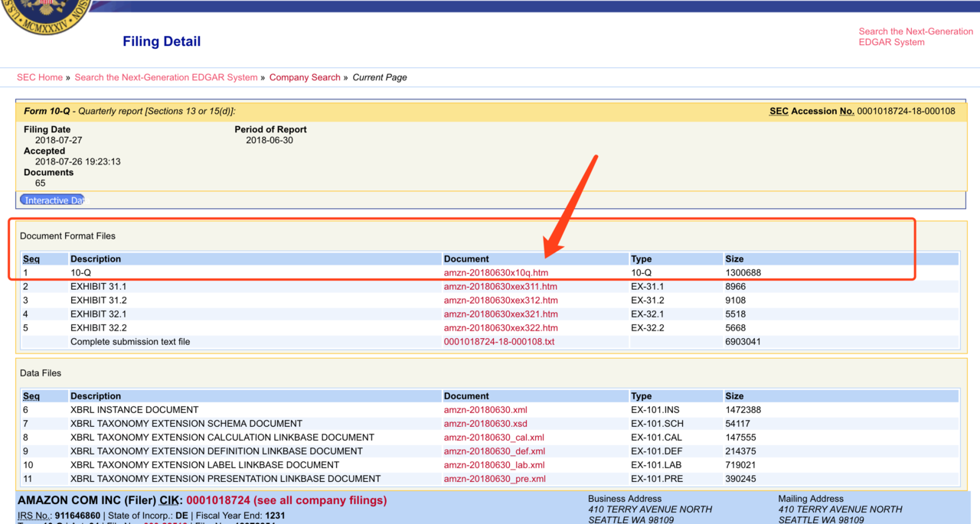This screenshot has height=524, width=980.
Task: Click size value 1300688
Action: 743,272
